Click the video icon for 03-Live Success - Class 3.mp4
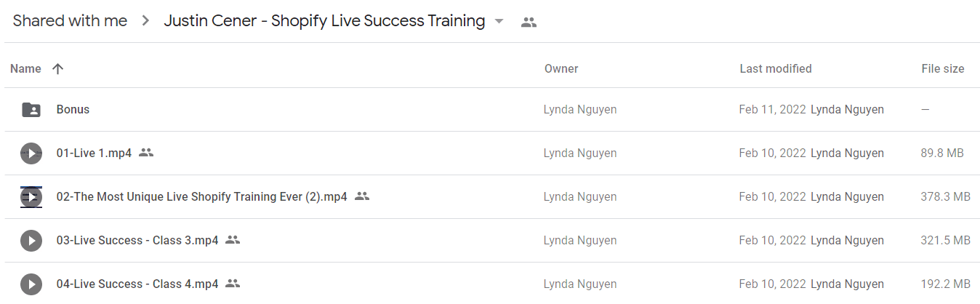 point(31,241)
